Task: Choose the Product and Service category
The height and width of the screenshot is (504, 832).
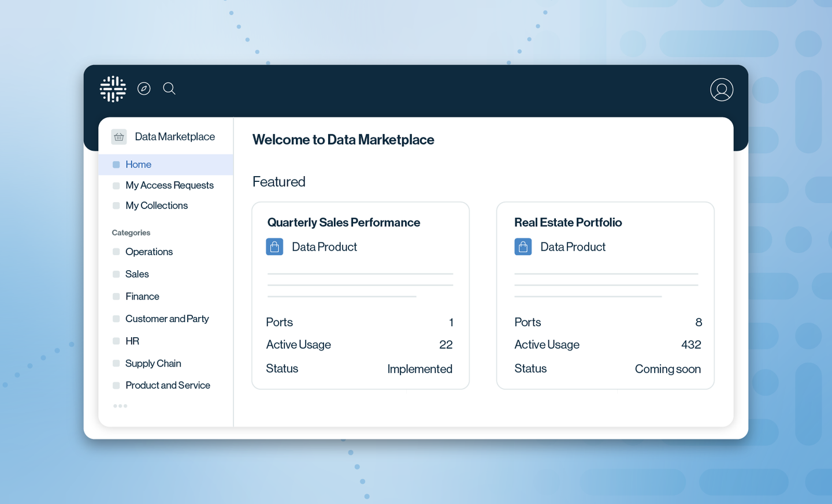Action: [x=168, y=385]
